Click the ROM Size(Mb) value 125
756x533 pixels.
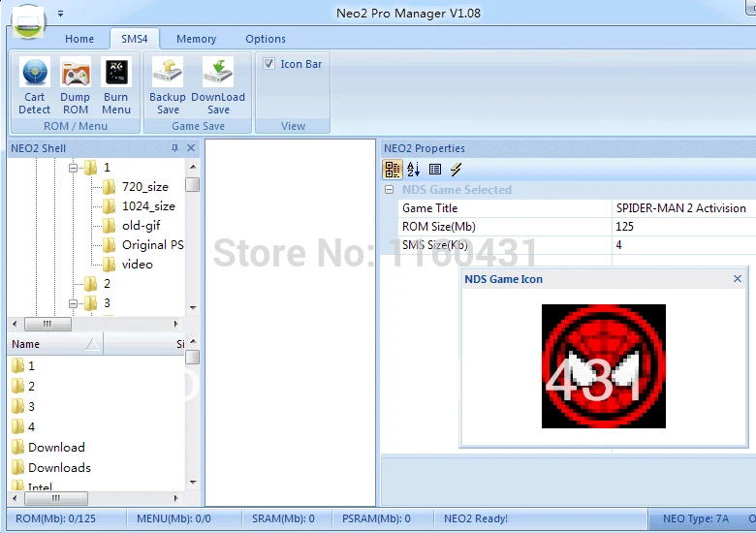683,227
